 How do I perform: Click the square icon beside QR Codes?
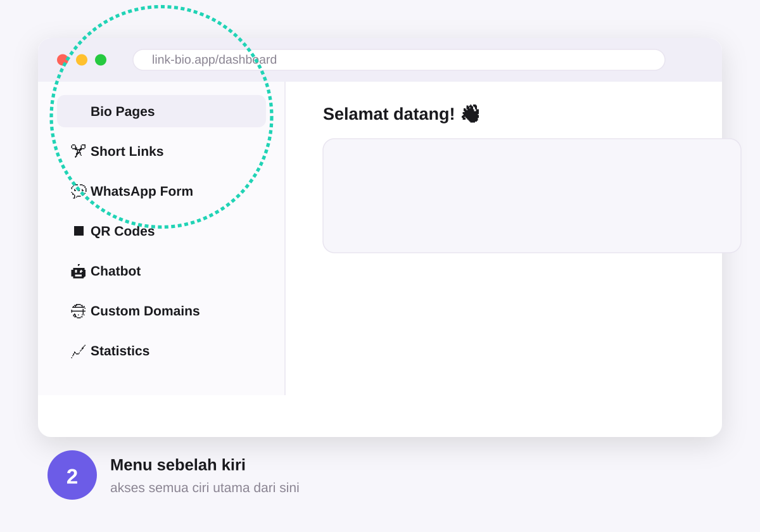pos(79,231)
